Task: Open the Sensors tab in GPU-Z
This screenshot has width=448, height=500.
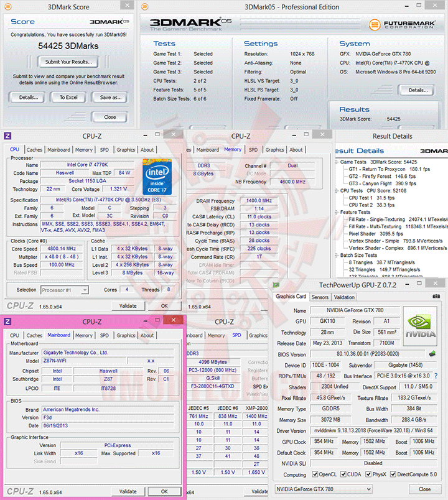Action: click(320, 297)
